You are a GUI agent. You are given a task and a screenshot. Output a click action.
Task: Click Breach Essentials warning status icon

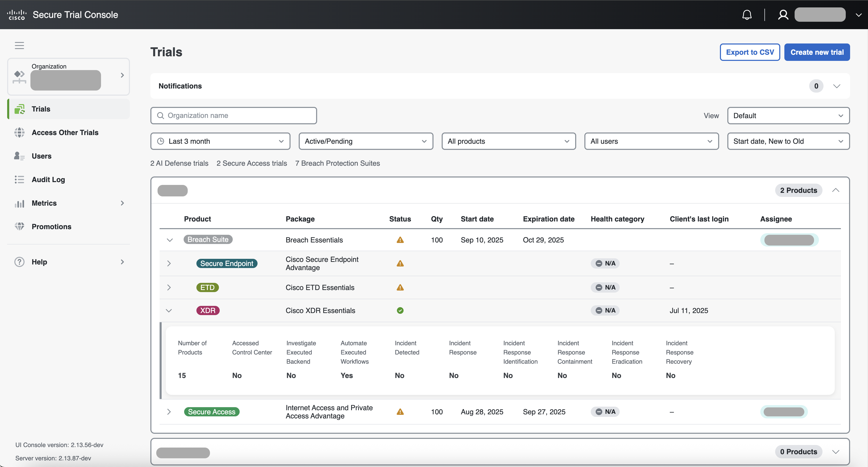click(400, 240)
